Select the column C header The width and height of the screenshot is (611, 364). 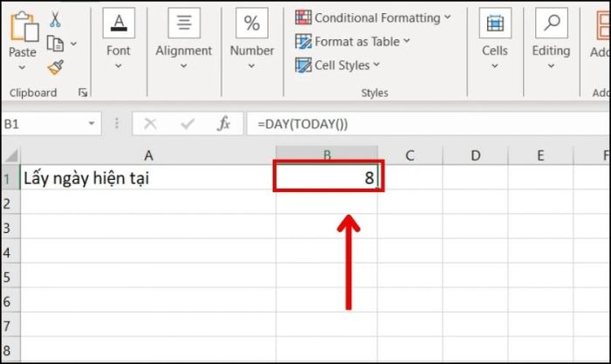pyautogui.click(x=408, y=155)
